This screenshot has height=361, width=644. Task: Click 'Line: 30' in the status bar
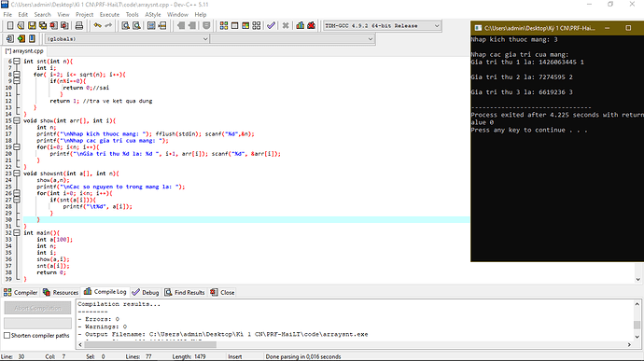pos(13,356)
